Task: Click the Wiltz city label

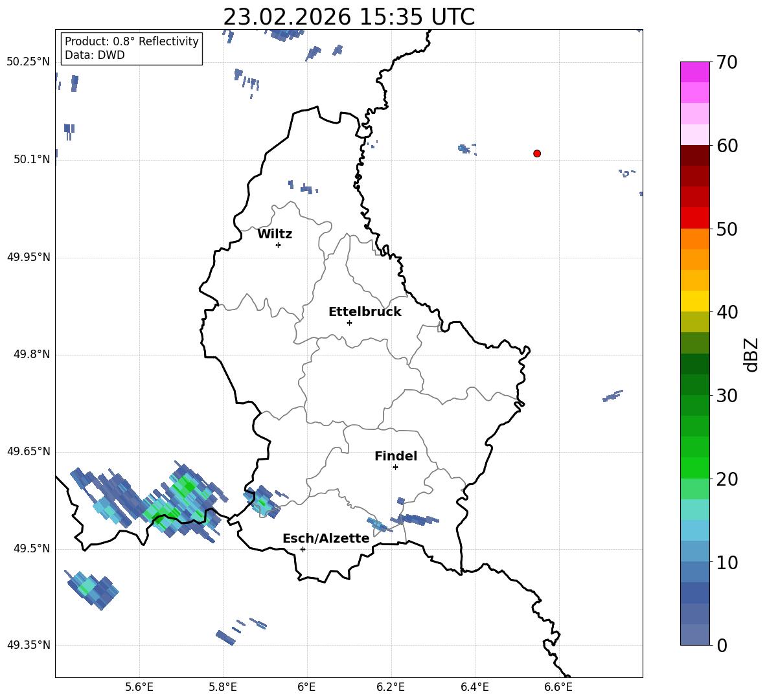Action: pyautogui.click(x=275, y=234)
